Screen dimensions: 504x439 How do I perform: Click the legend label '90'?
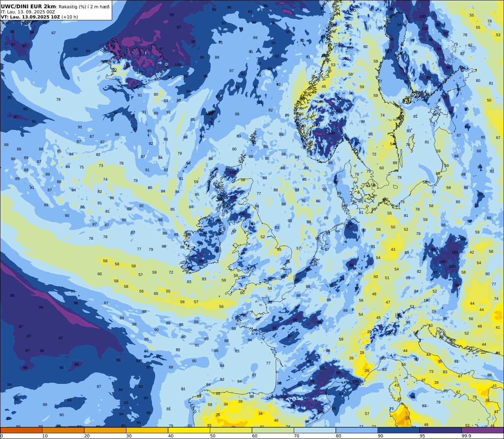[380, 436]
